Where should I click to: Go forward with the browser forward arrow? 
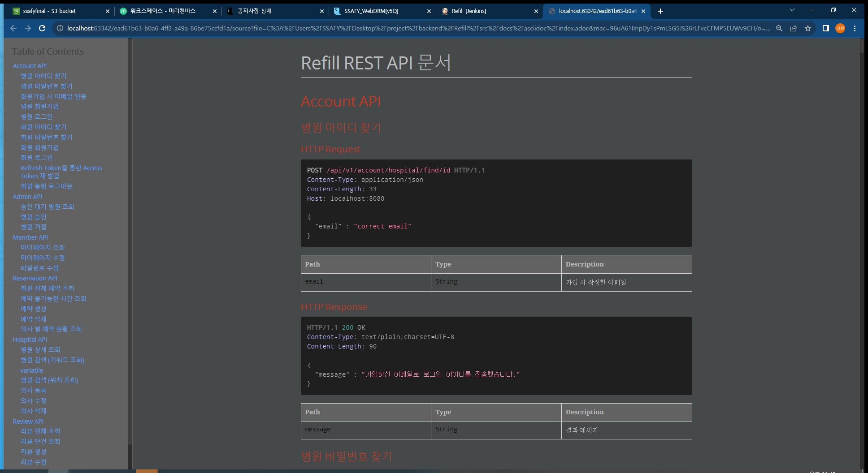pyautogui.click(x=28, y=28)
